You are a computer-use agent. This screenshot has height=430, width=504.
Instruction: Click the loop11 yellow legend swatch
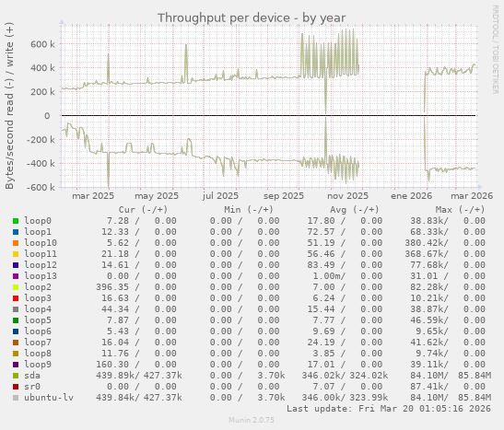(x=16, y=254)
